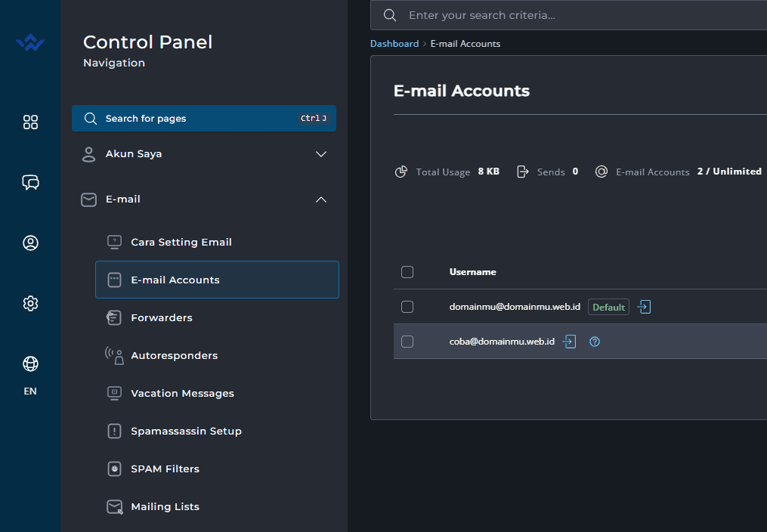Screen dimensions: 767x532
Task: Click the Mailing Lists icon
Action: (x=115, y=507)
